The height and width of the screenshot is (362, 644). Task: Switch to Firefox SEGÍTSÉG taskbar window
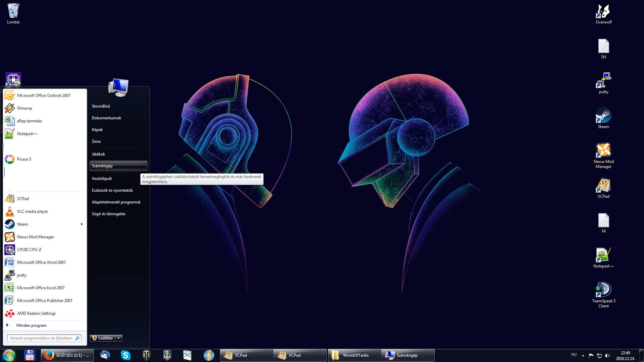pyautogui.click(x=67, y=355)
